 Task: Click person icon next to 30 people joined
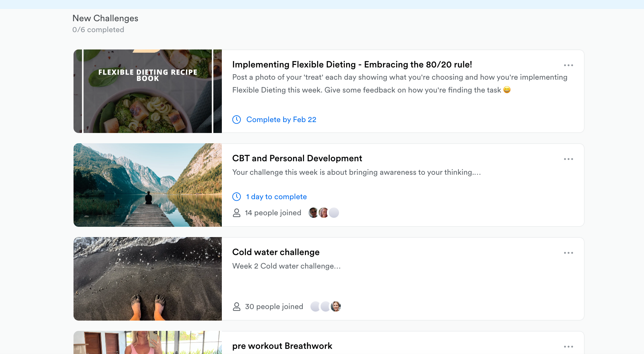pyautogui.click(x=237, y=306)
